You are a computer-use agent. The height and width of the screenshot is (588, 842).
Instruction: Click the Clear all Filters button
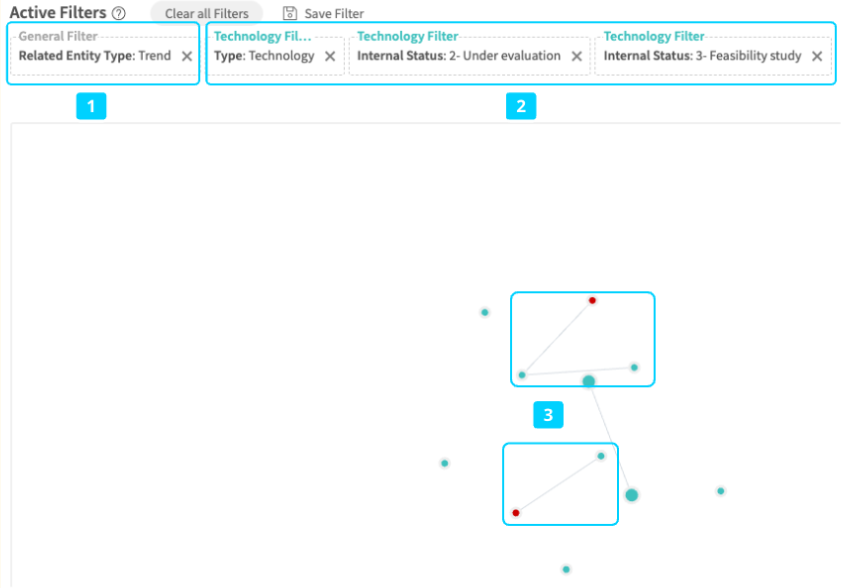point(206,14)
